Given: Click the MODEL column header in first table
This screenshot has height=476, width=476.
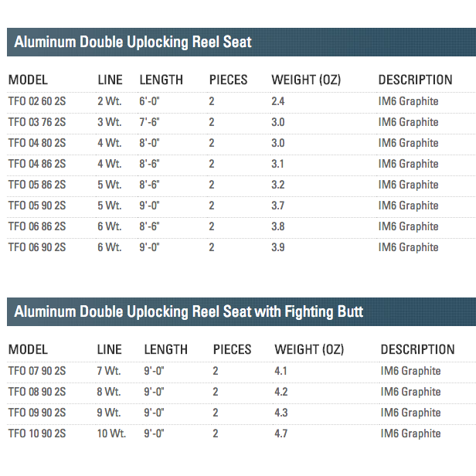Looking at the screenshot, I should tap(28, 80).
